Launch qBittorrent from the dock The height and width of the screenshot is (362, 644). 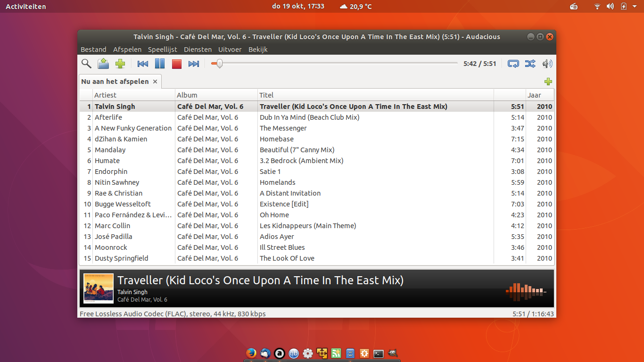point(294,353)
